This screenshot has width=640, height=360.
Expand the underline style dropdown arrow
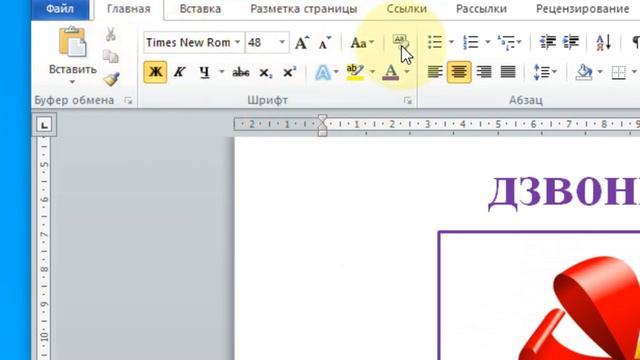222,72
